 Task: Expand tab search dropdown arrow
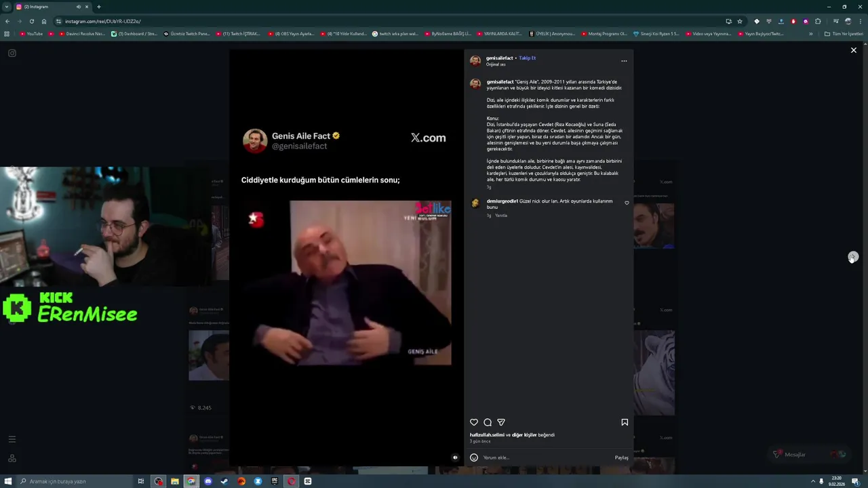[x=6, y=7]
